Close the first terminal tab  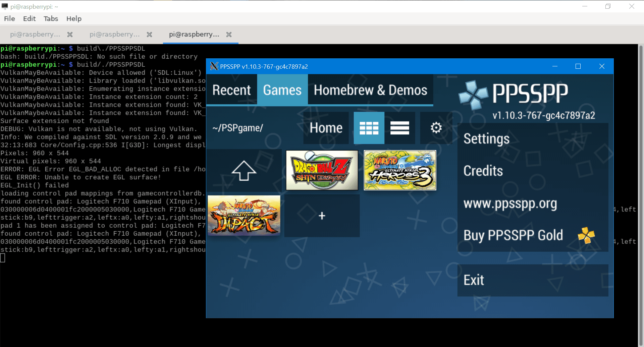[70, 35]
